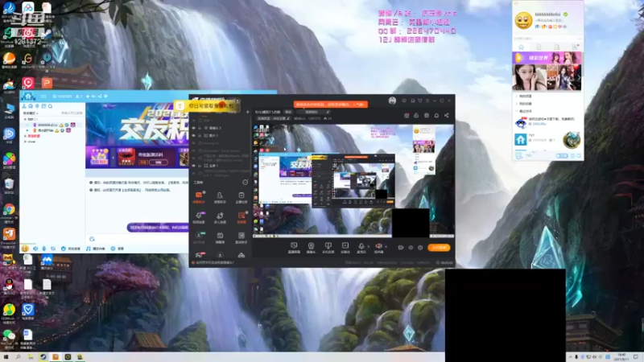Open third person tab in messenger panel
This screenshot has height=362, width=644.
point(557,47)
